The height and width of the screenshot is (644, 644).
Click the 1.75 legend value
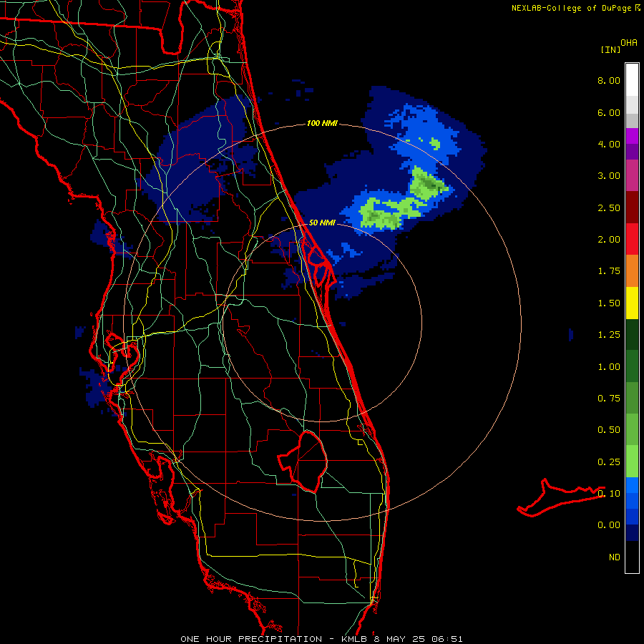click(x=609, y=271)
